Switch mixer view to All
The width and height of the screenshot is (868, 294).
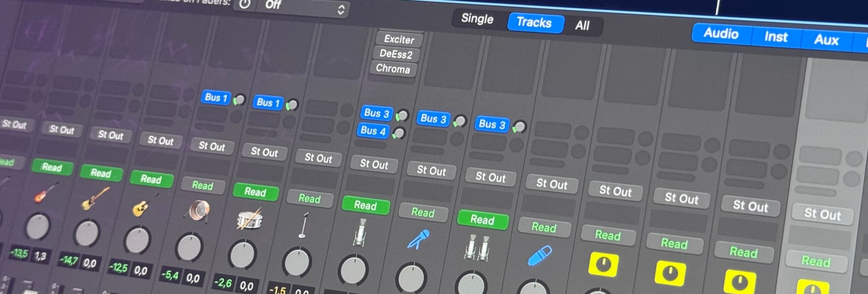(x=582, y=25)
